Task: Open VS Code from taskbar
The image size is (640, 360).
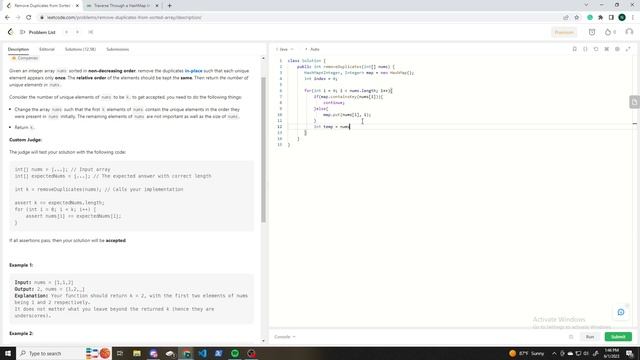Action: click(202, 353)
